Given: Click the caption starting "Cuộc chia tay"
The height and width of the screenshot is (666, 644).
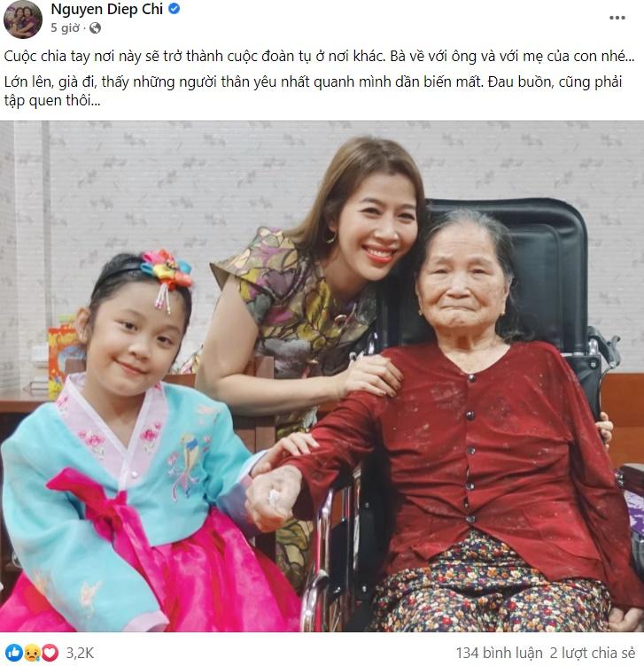Looking at the screenshot, I should pyautogui.click(x=320, y=56).
